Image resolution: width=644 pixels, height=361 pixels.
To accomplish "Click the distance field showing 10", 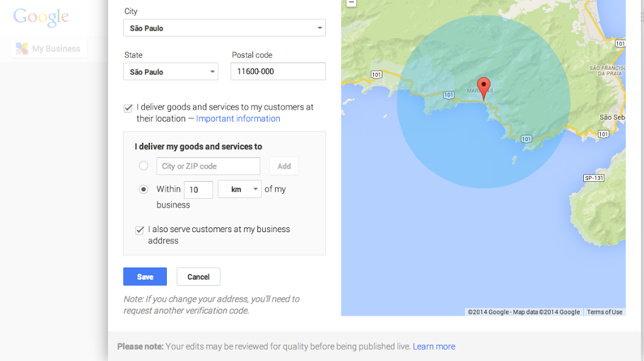I will [x=199, y=190].
